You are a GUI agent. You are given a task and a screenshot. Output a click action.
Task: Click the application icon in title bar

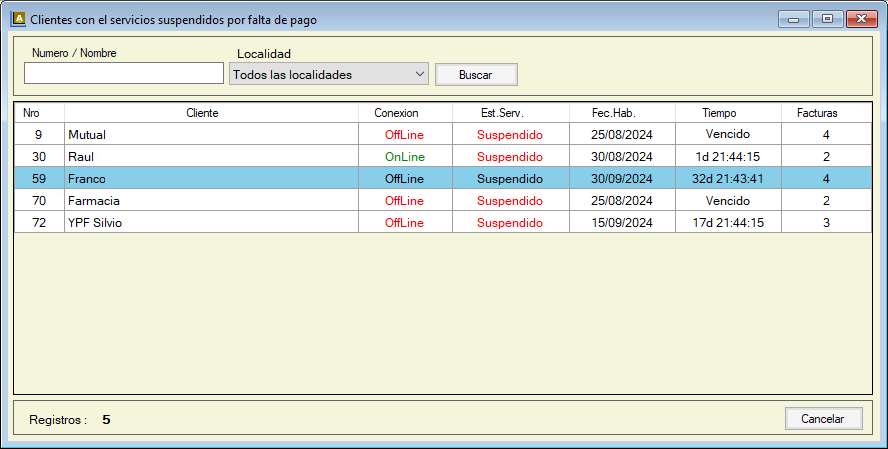click(x=17, y=18)
